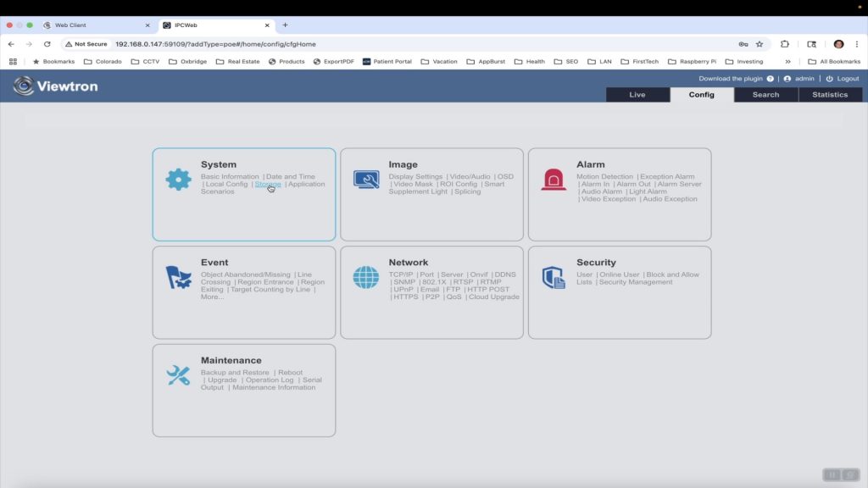Select the Config tab
This screenshot has width=868, height=488.
pyautogui.click(x=701, y=95)
